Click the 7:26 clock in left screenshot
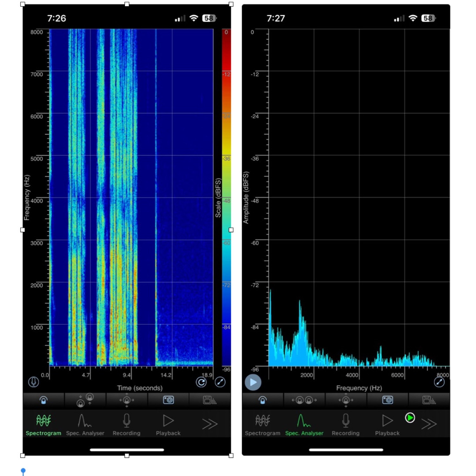The width and height of the screenshot is (476, 476). [57, 18]
